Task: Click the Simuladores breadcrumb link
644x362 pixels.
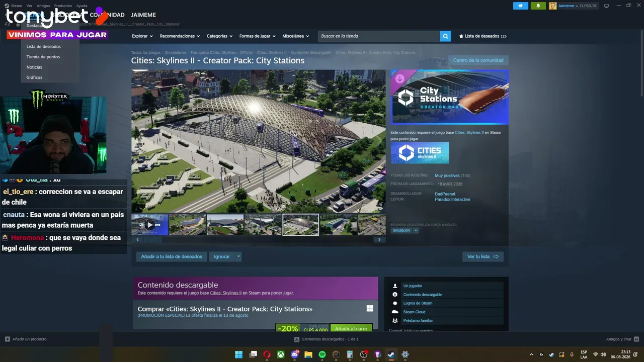Action: pyautogui.click(x=176, y=52)
